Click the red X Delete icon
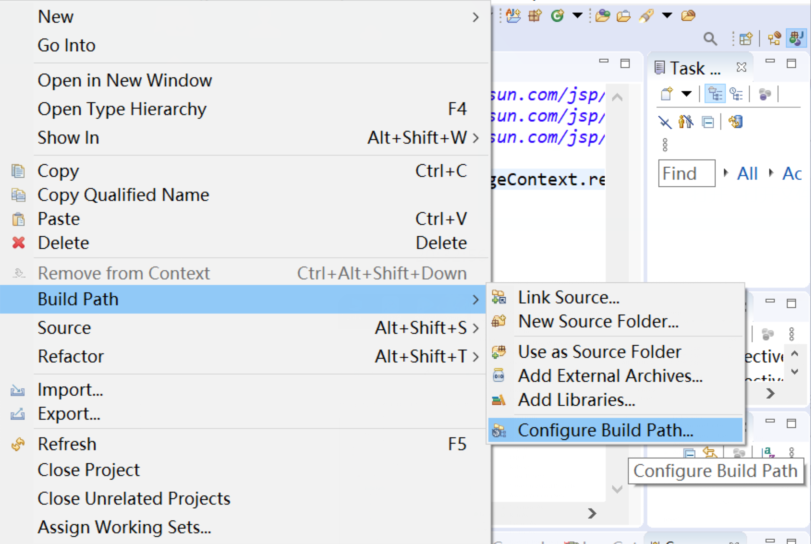The width and height of the screenshot is (811, 544). pos(18,243)
